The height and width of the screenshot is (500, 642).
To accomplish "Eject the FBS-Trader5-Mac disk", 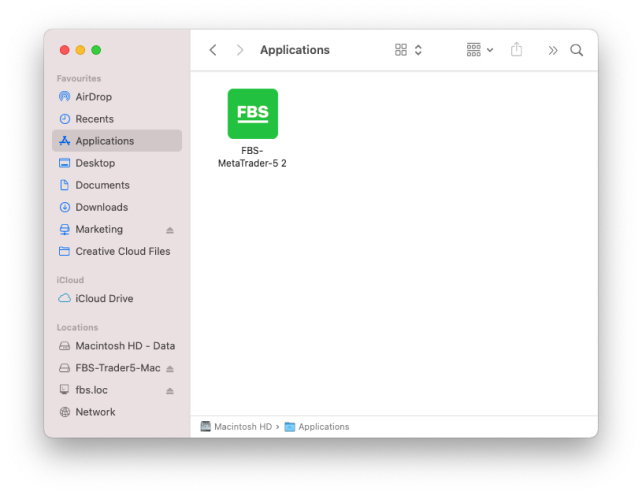I will [x=170, y=369].
